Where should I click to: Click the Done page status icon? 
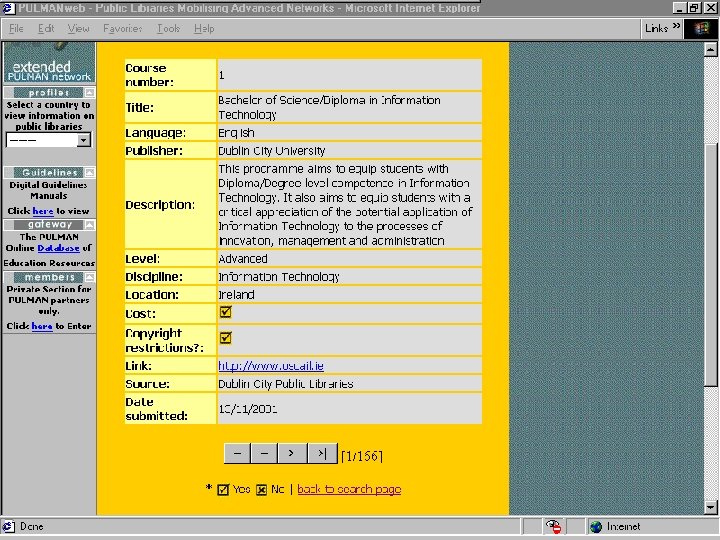pyautogui.click(x=8, y=527)
